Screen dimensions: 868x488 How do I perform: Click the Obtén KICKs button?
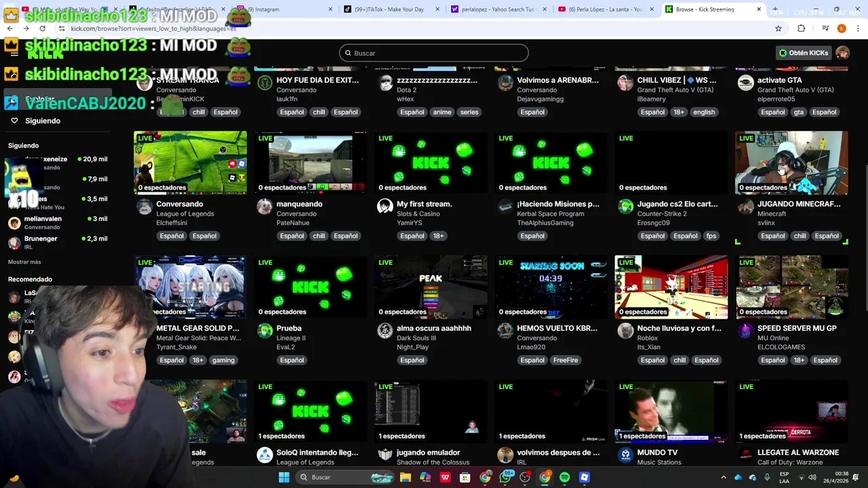[x=804, y=53]
